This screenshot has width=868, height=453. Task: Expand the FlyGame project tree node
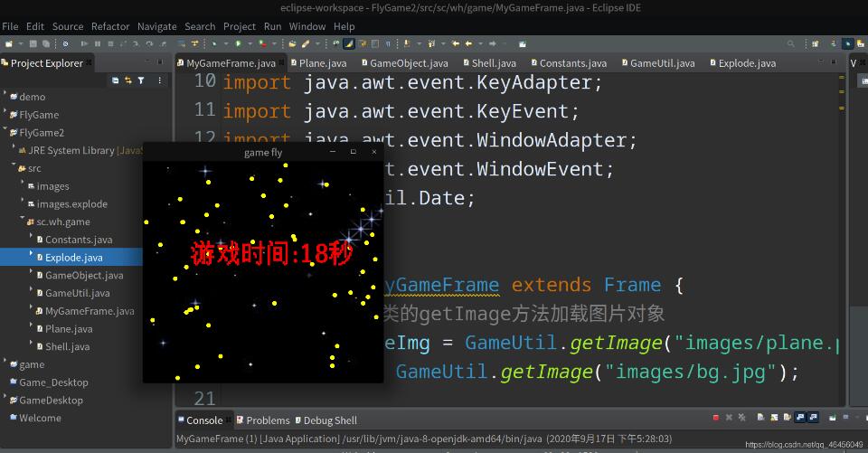click(x=5, y=114)
